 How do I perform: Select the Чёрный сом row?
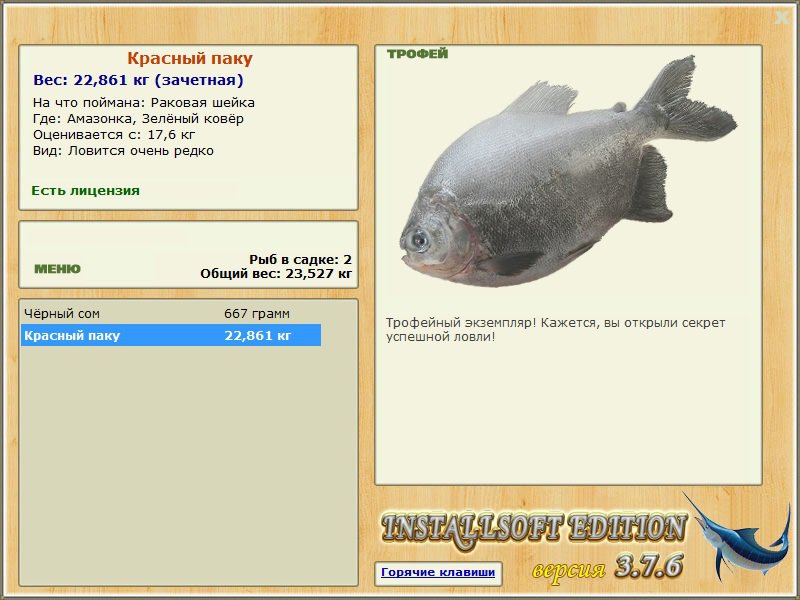171,313
